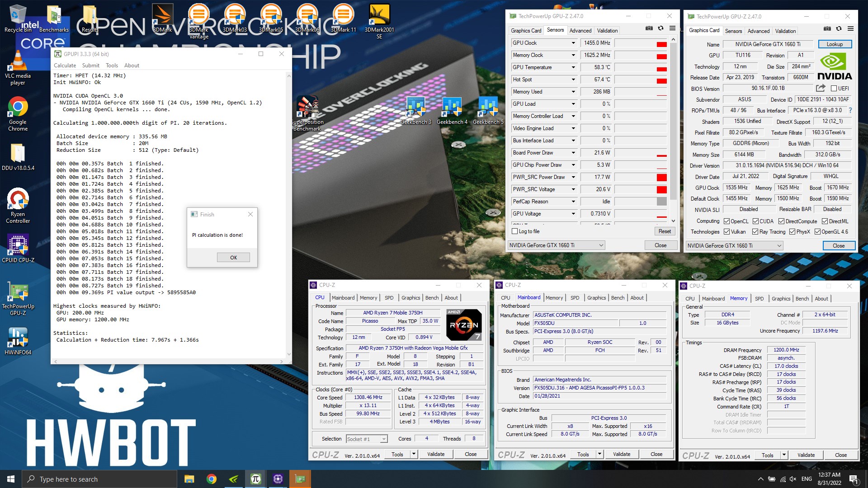Toggle OpenCL computing checkbox
Viewport: 868px width, 488px height.
coord(727,221)
